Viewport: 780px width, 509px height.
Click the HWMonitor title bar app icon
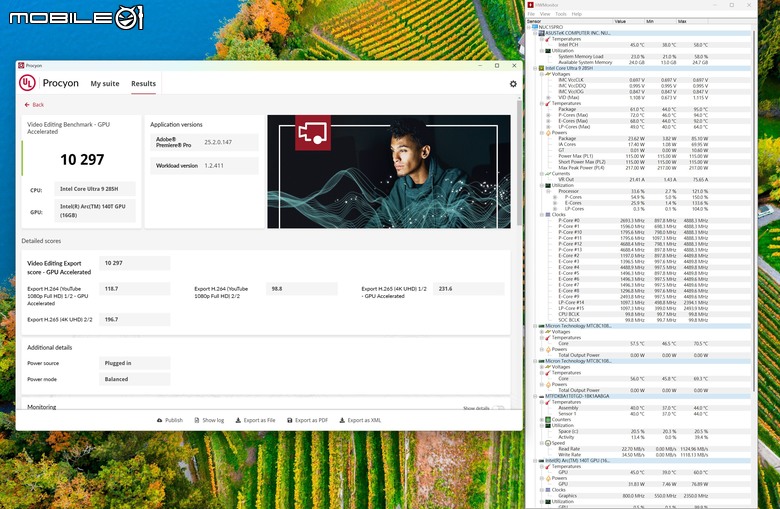click(530, 5)
